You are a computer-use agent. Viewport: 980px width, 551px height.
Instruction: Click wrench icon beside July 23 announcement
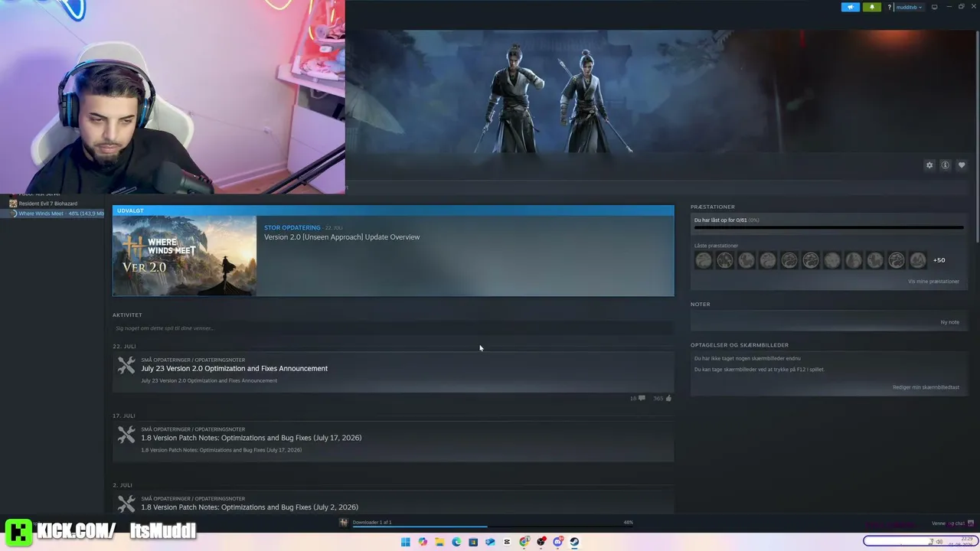[126, 366]
